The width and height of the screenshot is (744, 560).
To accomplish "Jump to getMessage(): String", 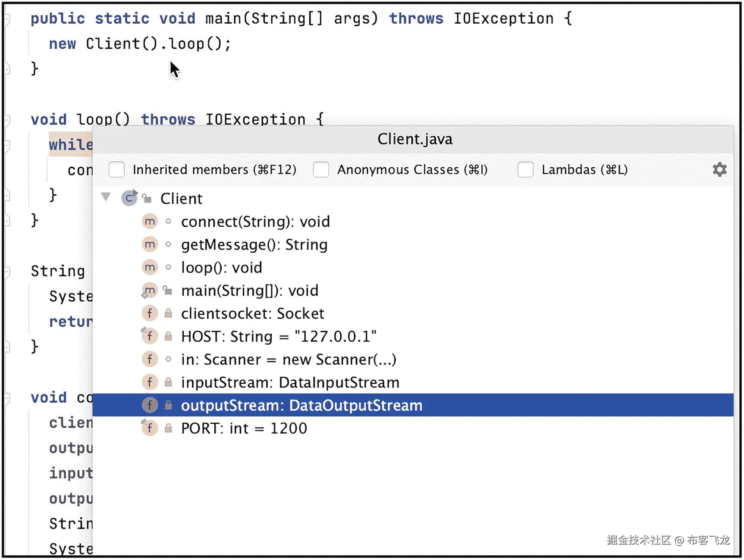I will pos(413,244).
